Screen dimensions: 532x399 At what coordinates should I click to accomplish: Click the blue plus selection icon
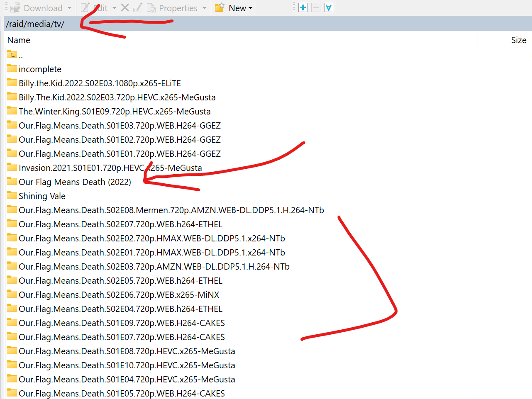pyautogui.click(x=303, y=7)
